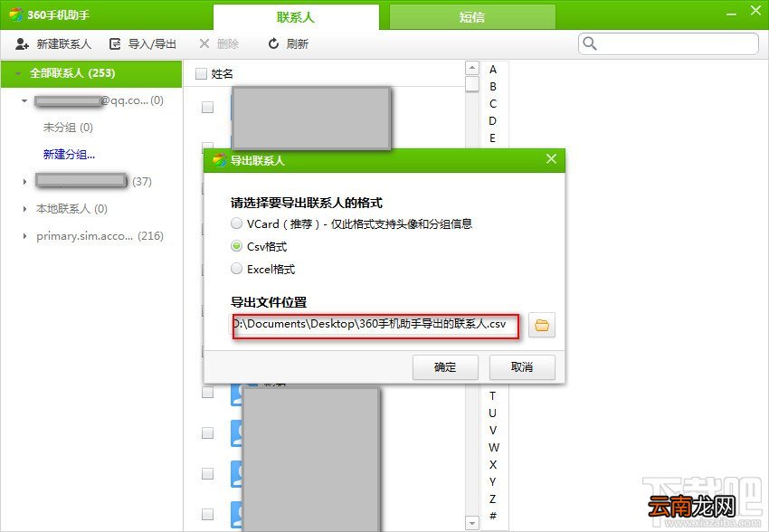Click the 取消 button
The height and width of the screenshot is (532, 769).
coord(522,367)
